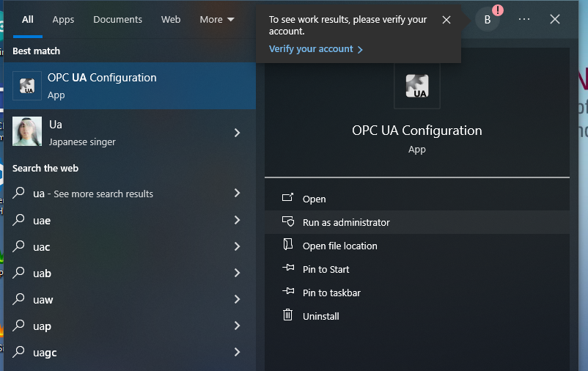588x371 pixels.
Task: Switch to the Documents tab
Action: [x=117, y=20]
